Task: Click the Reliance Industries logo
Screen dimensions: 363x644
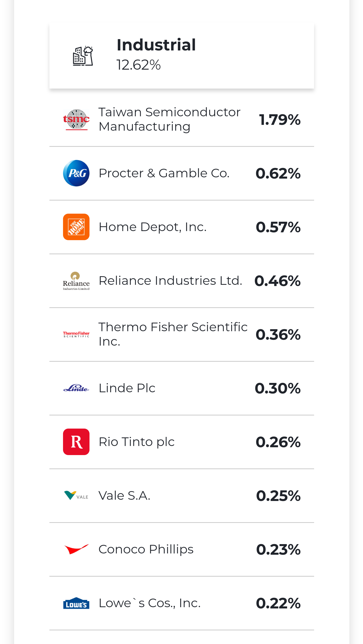Action: tap(76, 281)
